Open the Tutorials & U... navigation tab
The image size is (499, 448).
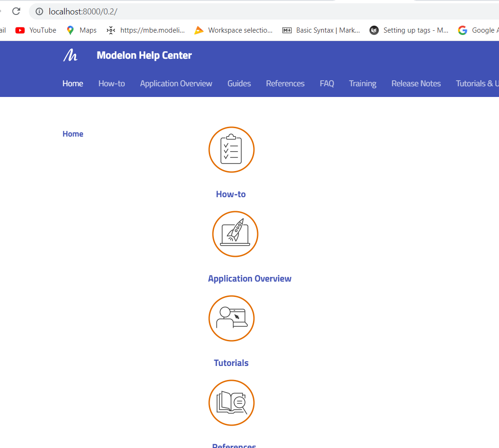pyautogui.click(x=478, y=83)
